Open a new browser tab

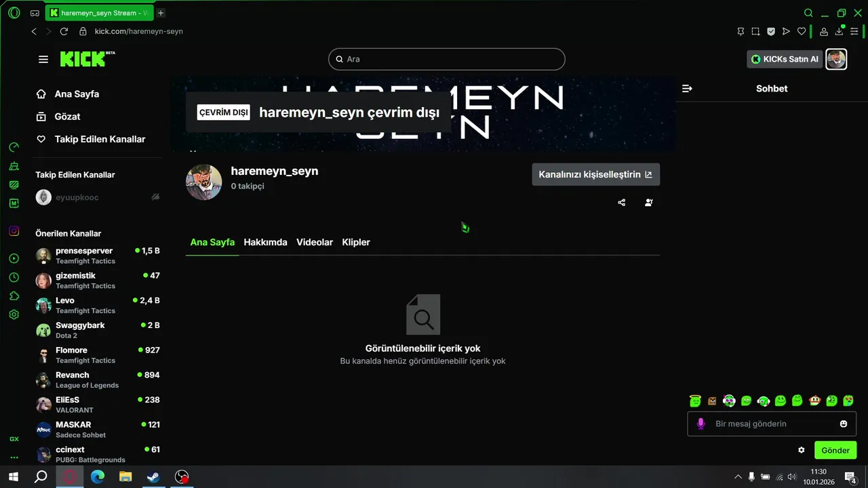point(161,13)
